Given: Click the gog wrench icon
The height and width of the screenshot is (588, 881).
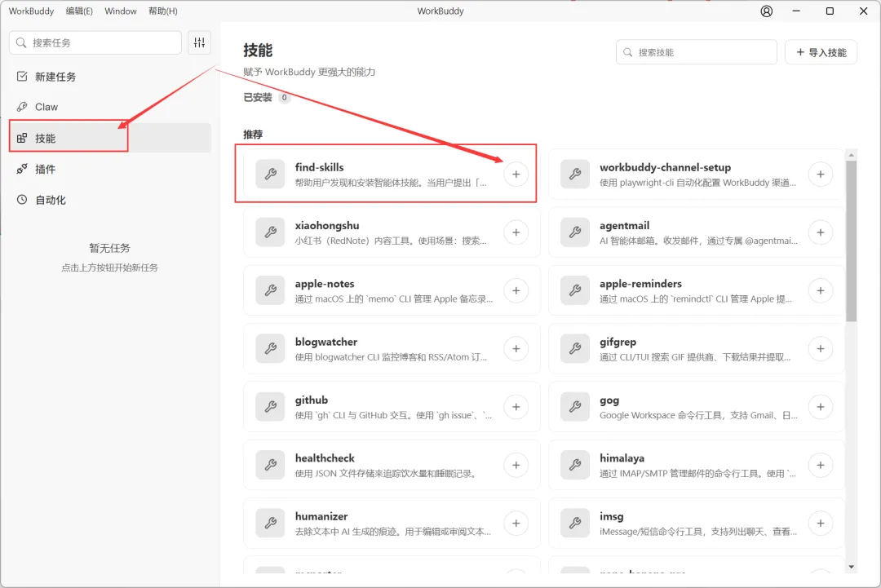Looking at the screenshot, I should click(x=575, y=407).
